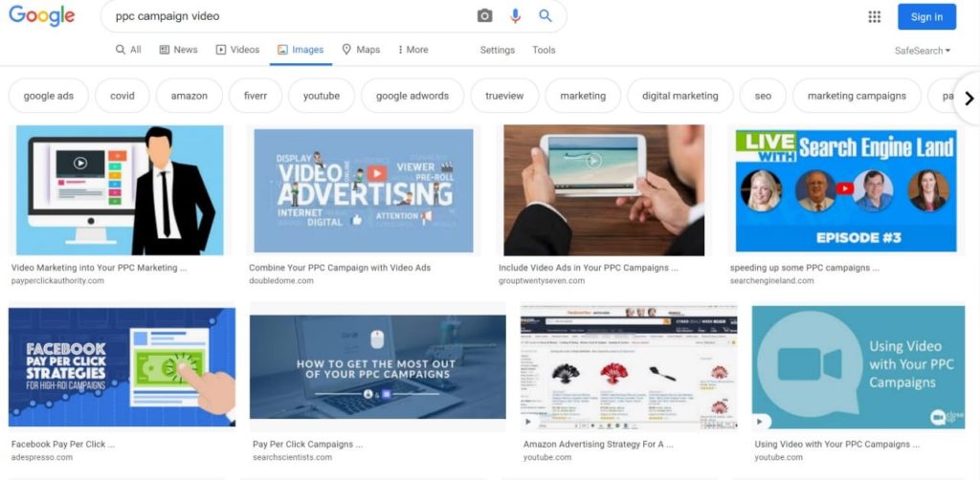This screenshot has width=980, height=480.
Task: Open 'Combine Your PPC Campaign with Video Ads'
Action: click(x=340, y=268)
